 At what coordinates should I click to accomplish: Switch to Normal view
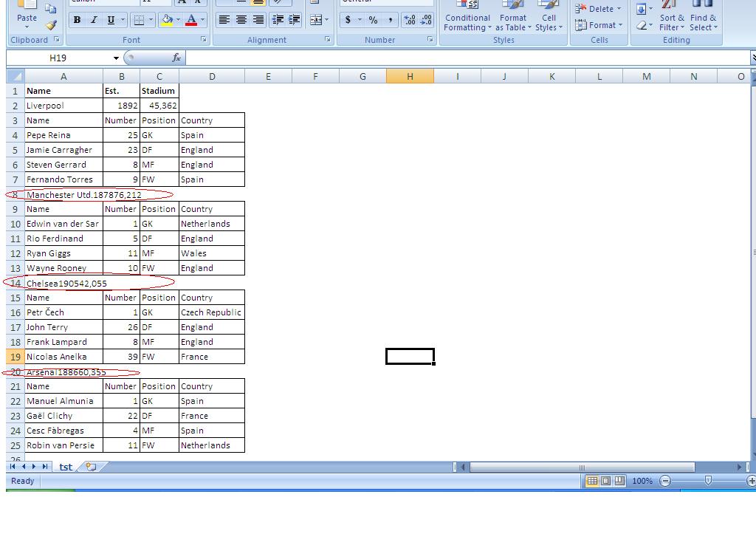(x=592, y=481)
